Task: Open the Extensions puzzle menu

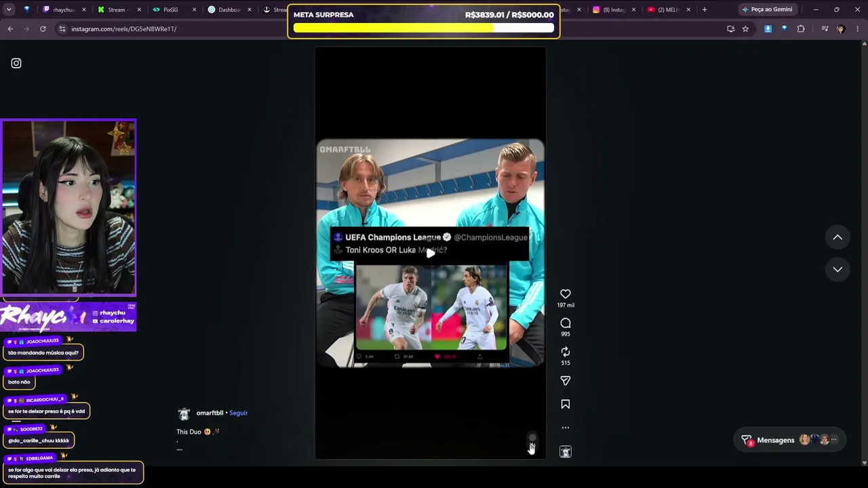Action: pyautogui.click(x=801, y=29)
